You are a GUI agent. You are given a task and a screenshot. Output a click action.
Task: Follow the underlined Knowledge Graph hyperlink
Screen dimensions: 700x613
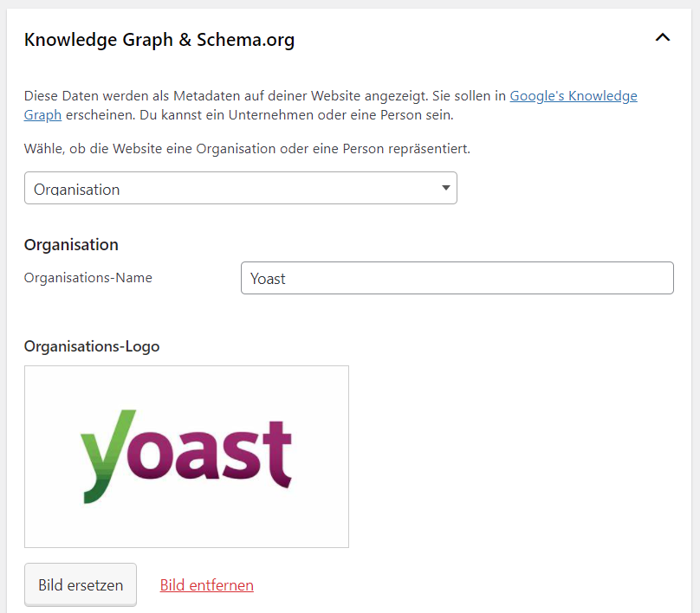tap(573, 95)
